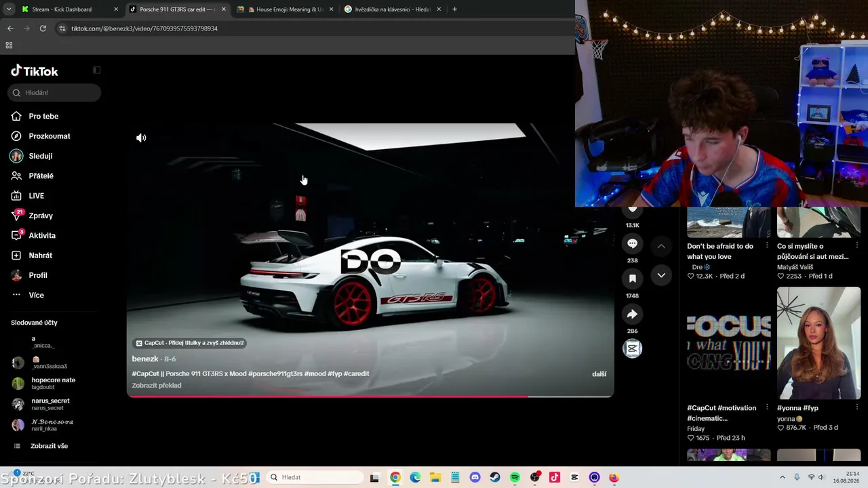Open the comments with 238 count

632,244
